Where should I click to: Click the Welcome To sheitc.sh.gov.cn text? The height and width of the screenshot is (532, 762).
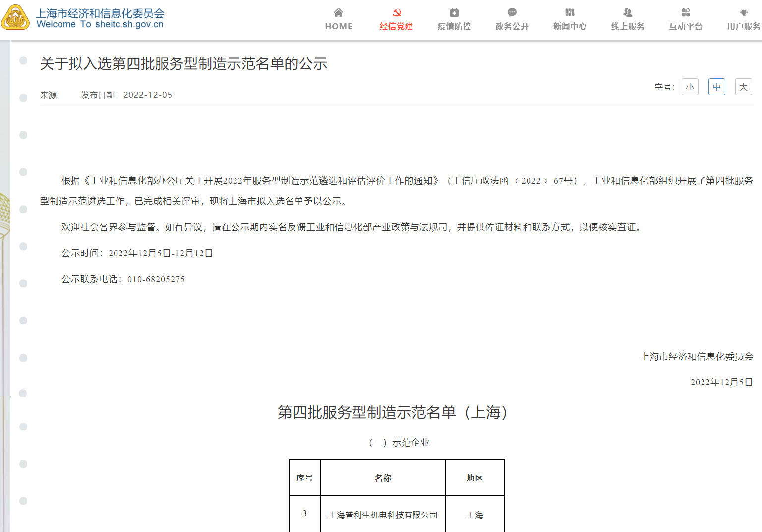point(100,24)
